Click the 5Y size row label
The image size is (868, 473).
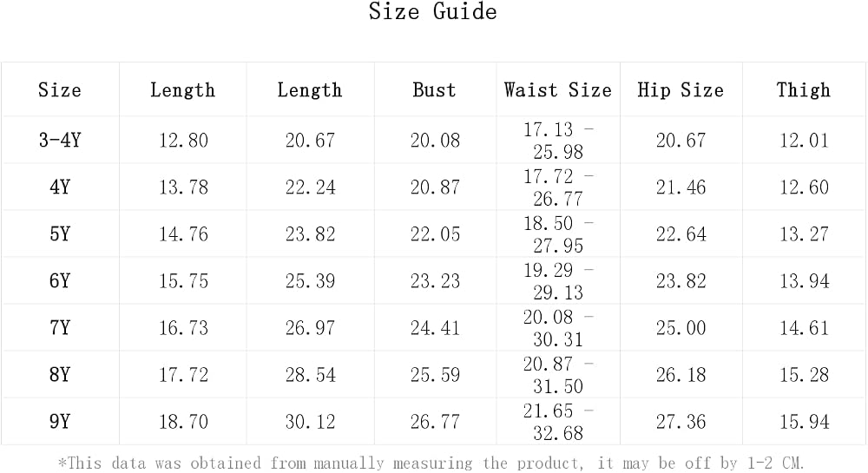tap(60, 234)
